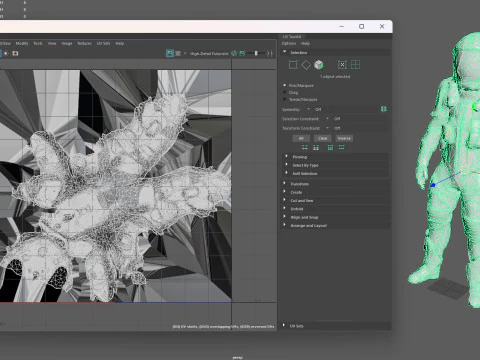The image size is (480, 360).
Task: Open the UV Sets menu
Action: pyautogui.click(x=103, y=43)
